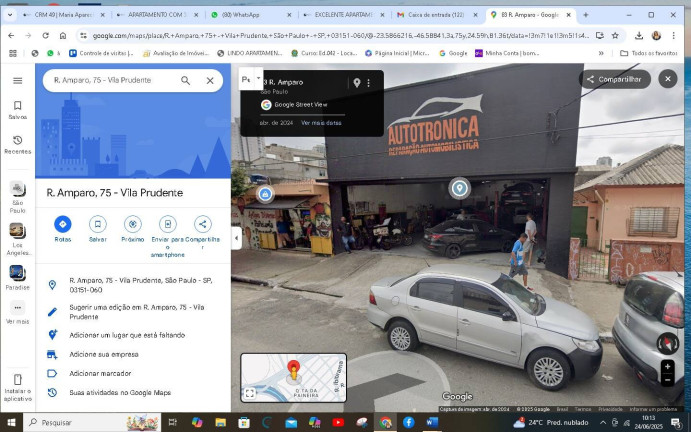Click Compartilhar in the place panel
This screenshot has width=691, height=432.
coord(202,231)
